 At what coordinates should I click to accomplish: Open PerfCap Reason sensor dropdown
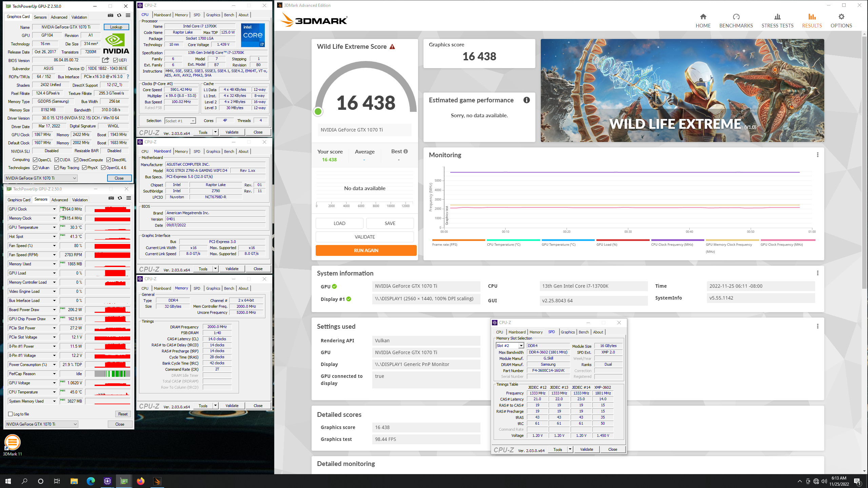click(54, 374)
